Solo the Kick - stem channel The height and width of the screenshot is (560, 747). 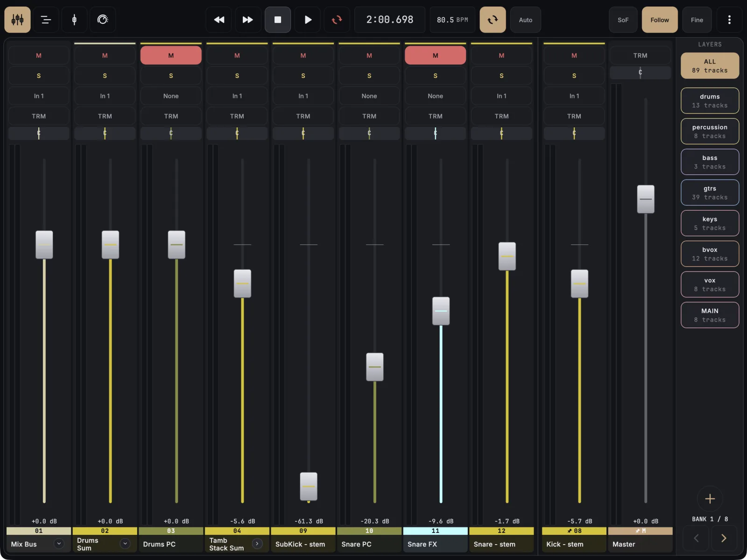(x=574, y=76)
